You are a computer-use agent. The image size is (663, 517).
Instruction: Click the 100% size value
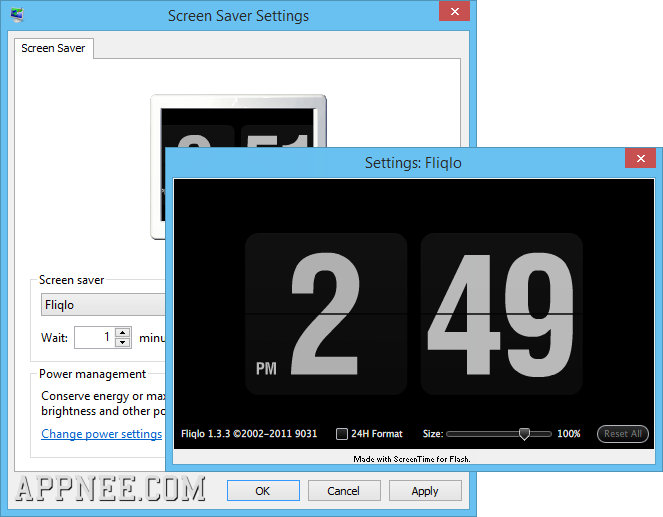pos(569,434)
